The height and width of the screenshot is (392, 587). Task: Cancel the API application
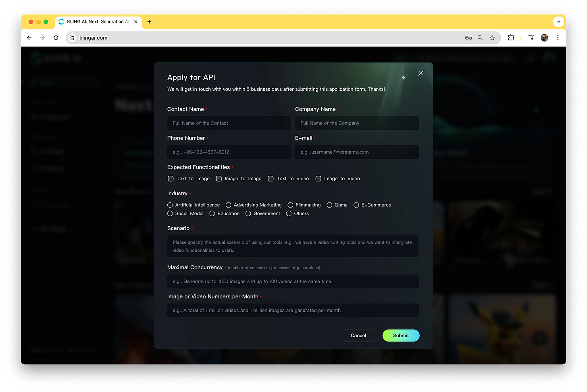[358, 335]
